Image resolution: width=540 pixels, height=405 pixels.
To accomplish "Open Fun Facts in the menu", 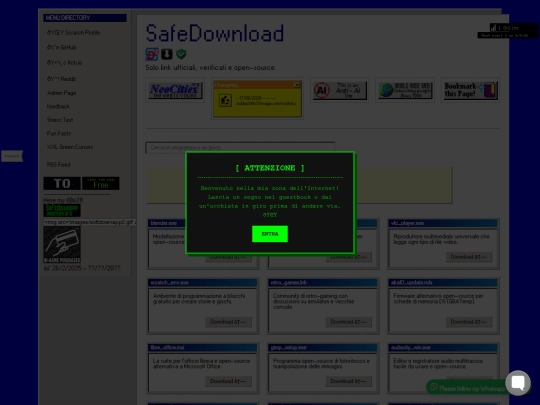I will coord(59,133).
